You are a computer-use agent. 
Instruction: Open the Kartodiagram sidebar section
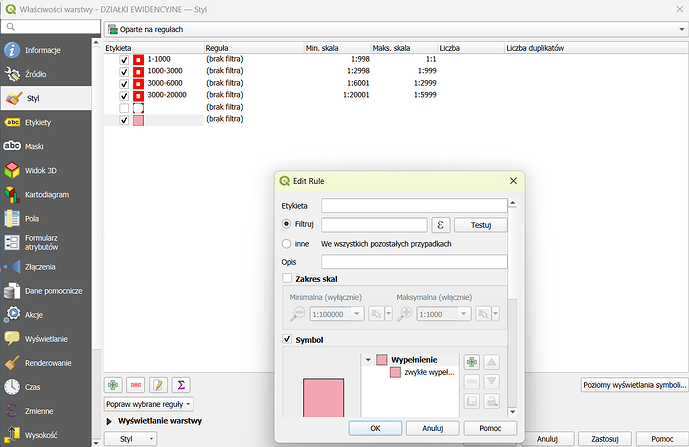tap(46, 194)
